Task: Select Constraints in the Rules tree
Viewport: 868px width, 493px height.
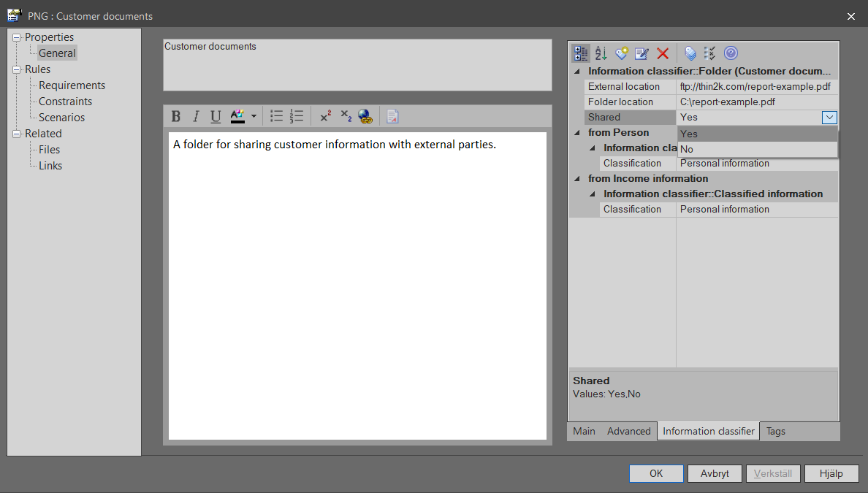Action: (x=65, y=102)
